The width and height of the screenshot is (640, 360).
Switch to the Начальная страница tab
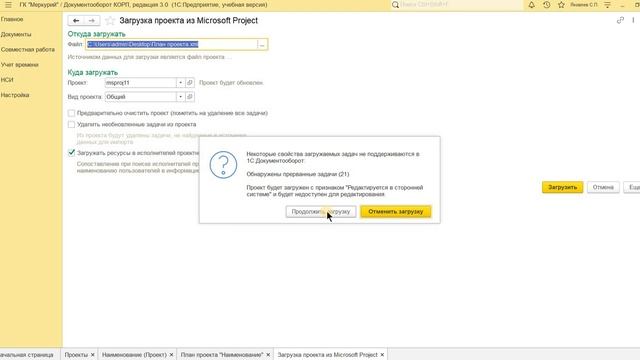[x=27, y=355]
